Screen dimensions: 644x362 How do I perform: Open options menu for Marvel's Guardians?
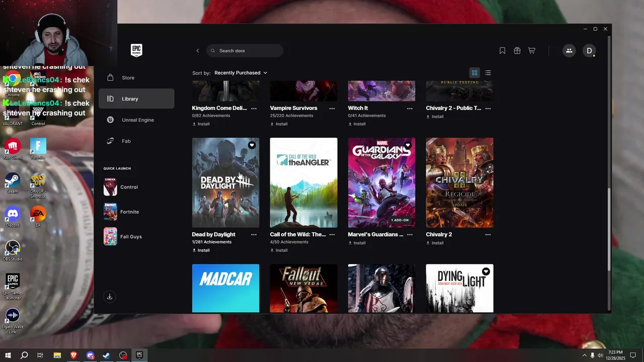tap(410, 234)
